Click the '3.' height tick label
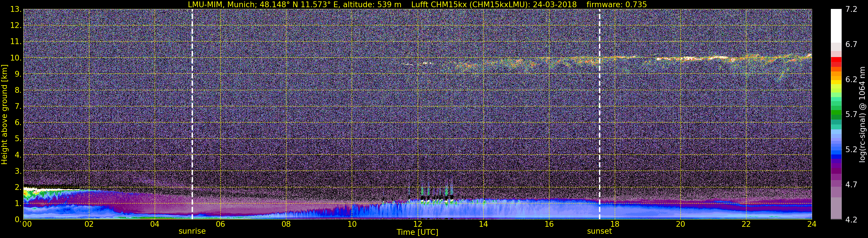 18,171
